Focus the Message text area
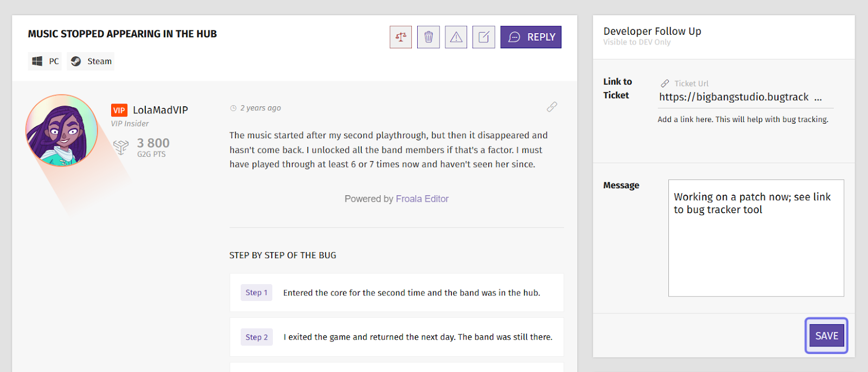 click(756, 238)
